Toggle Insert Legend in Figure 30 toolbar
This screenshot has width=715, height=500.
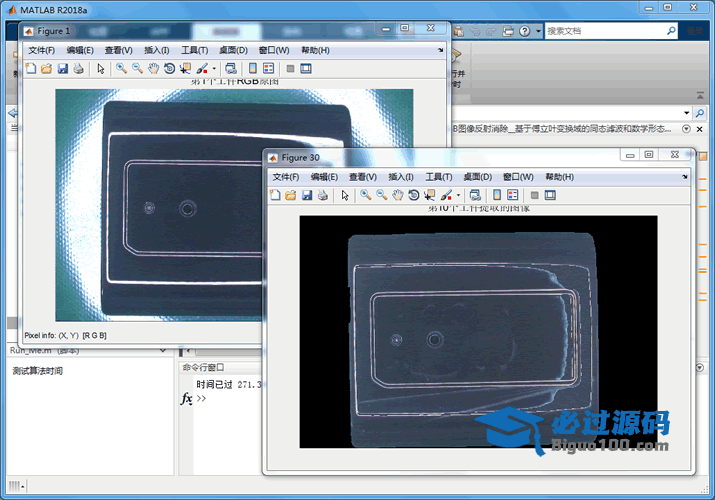click(x=512, y=195)
